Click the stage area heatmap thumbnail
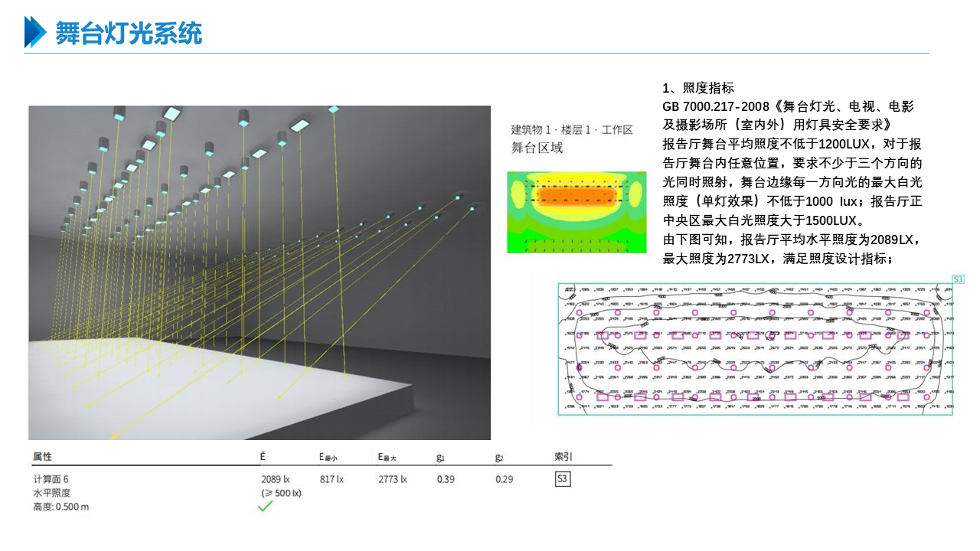 coord(566,212)
